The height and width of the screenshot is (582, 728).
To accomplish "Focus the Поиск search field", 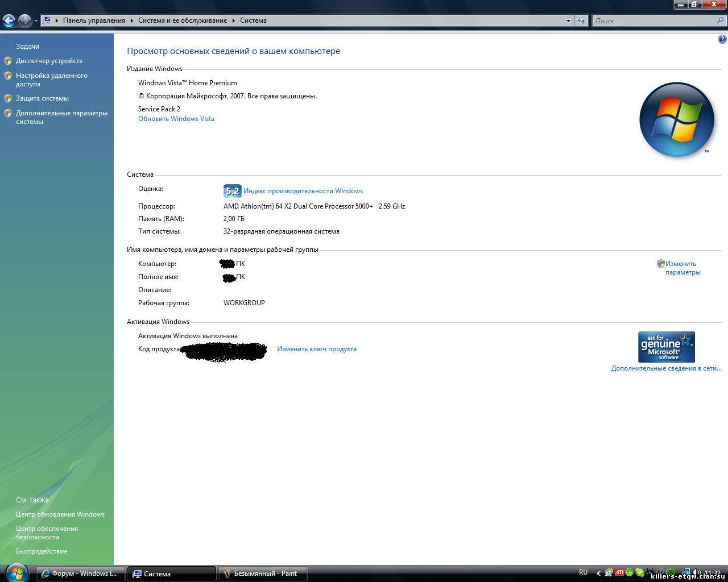I will tap(654, 20).
